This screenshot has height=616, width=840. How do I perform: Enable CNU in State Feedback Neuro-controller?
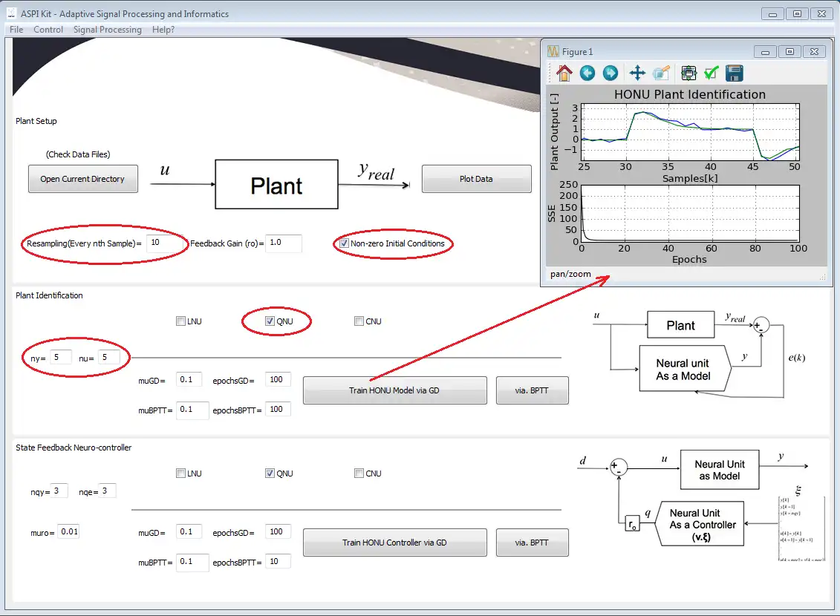(x=359, y=473)
